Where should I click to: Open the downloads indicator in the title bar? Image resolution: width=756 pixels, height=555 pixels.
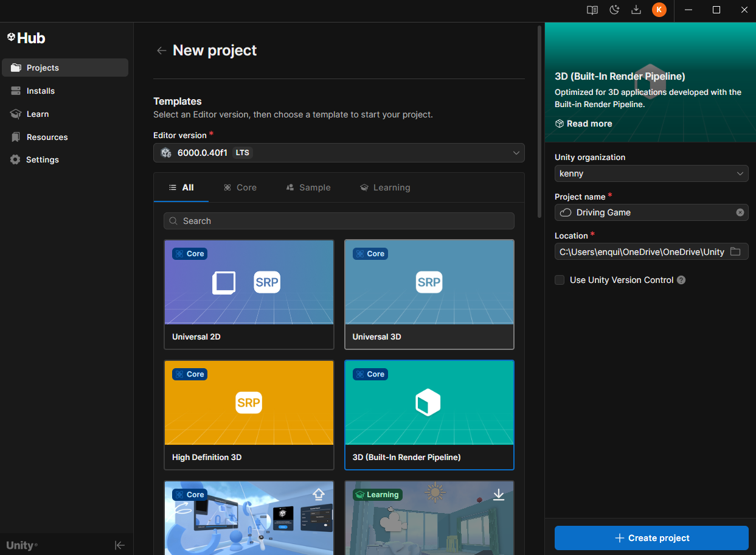coord(636,10)
